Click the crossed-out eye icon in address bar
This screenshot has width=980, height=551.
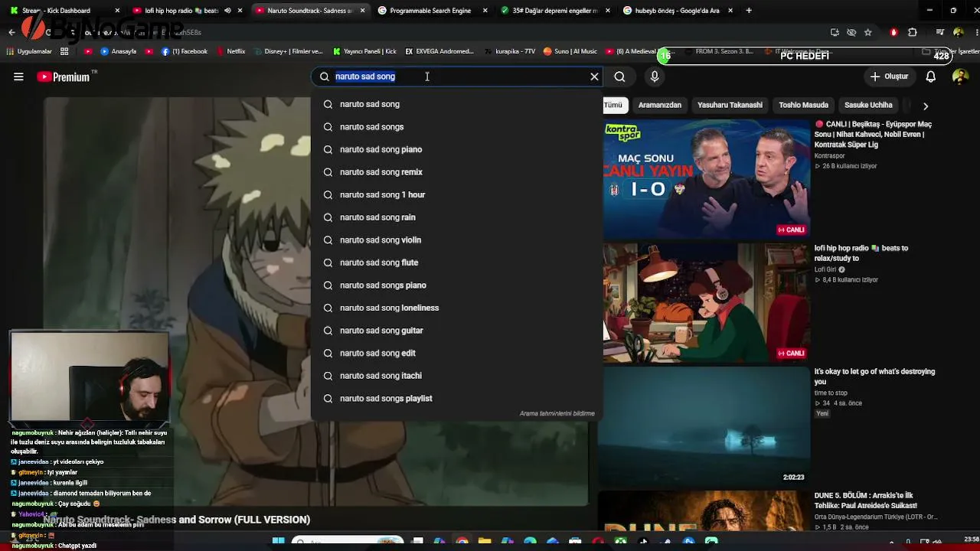pos(851,32)
